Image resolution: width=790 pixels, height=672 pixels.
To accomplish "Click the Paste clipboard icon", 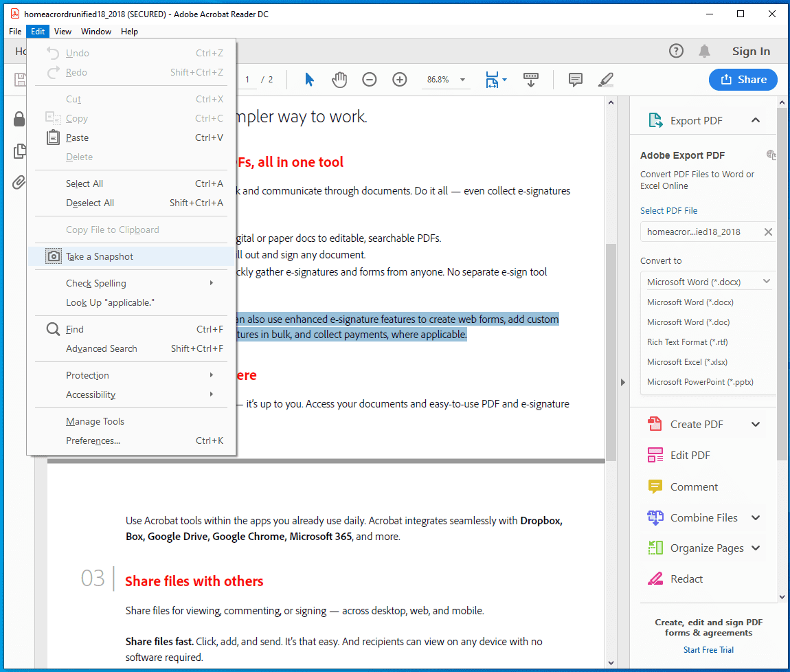I will click(53, 137).
